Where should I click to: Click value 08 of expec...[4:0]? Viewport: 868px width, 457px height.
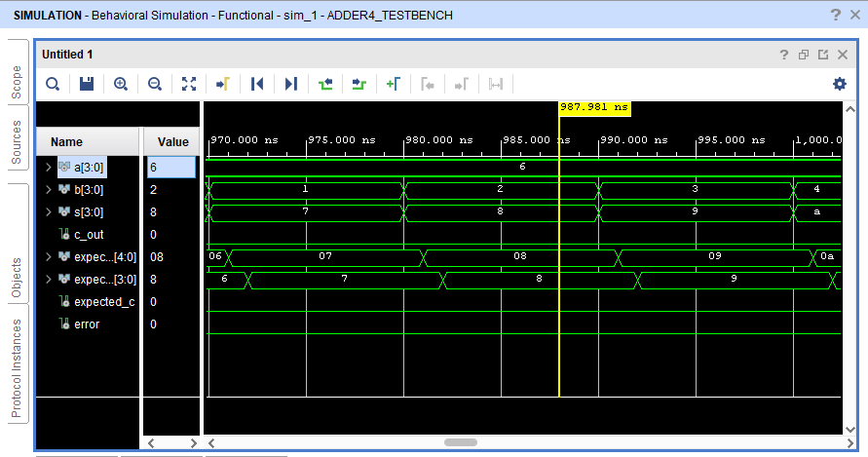tap(157, 257)
